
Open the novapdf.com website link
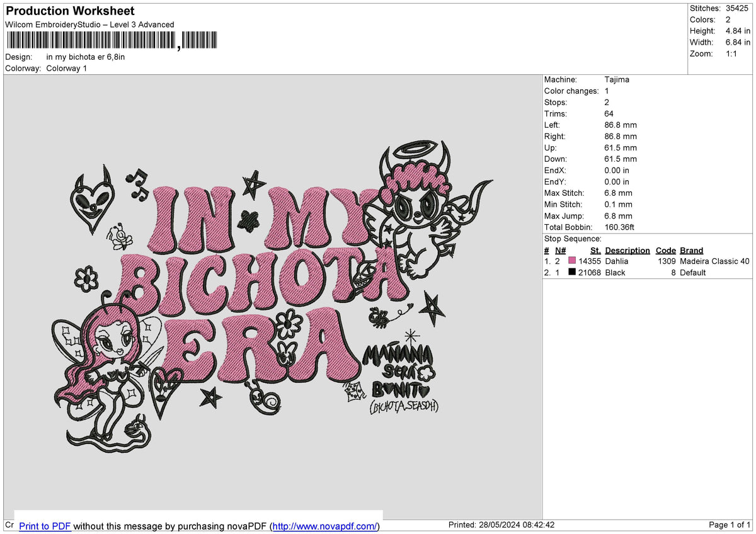[325, 526]
